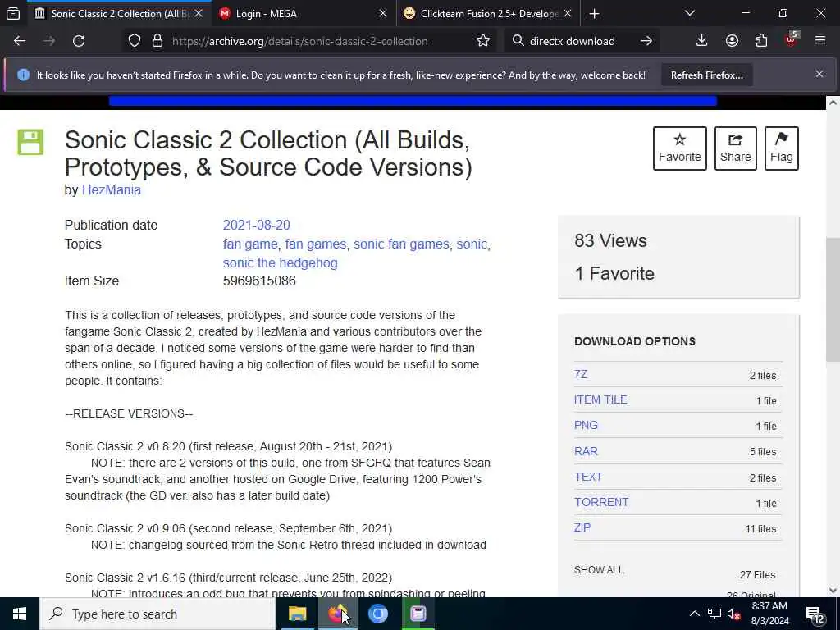Download the TORRENT file
The width and height of the screenshot is (840, 630).
pos(601,502)
